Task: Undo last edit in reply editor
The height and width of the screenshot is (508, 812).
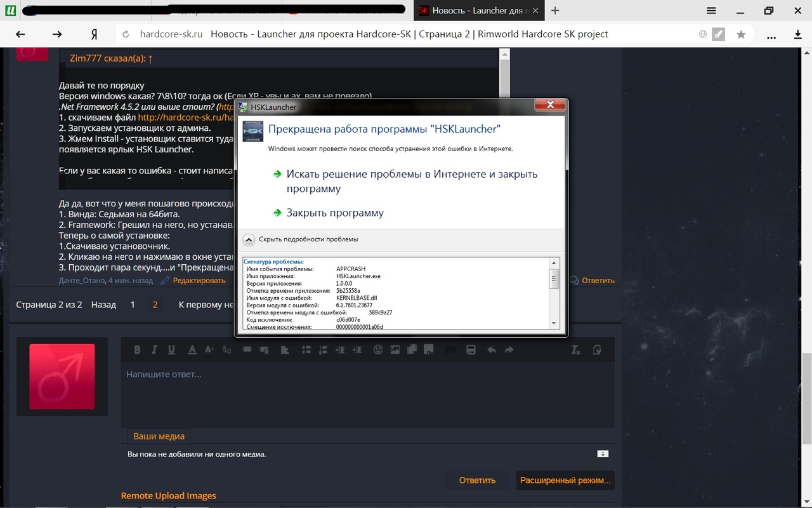Action: [492, 350]
